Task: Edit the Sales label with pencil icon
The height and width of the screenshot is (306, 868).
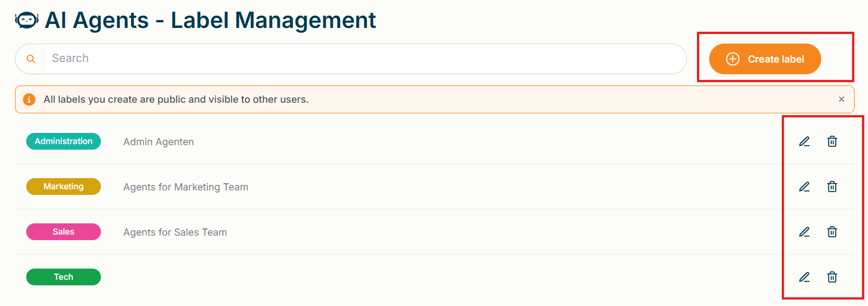Action: coord(804,232)
